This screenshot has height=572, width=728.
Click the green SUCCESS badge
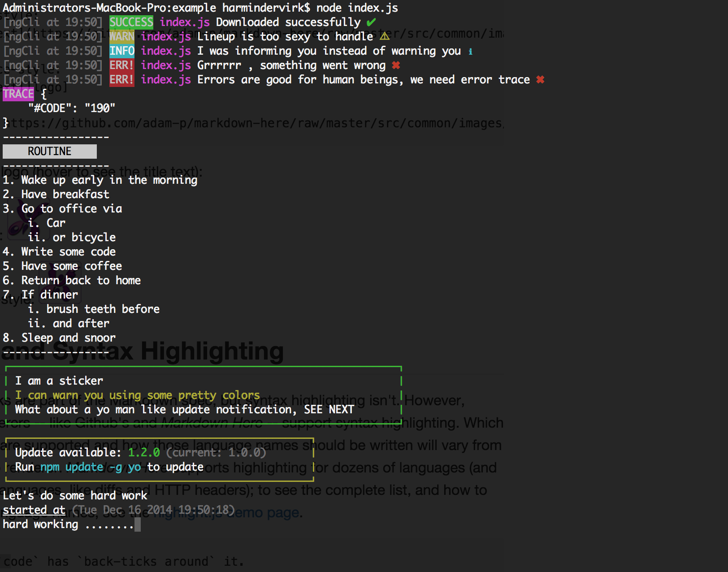click(x=131, y=22)
